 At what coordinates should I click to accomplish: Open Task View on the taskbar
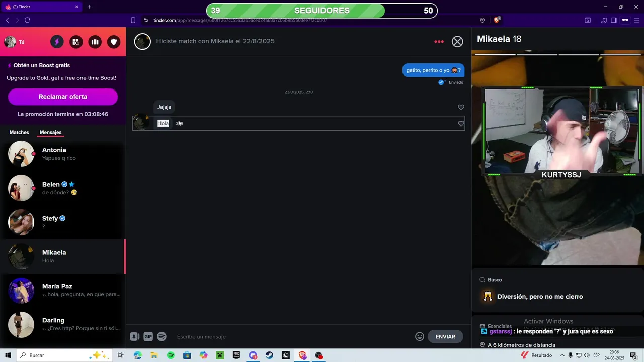(121, 355)
